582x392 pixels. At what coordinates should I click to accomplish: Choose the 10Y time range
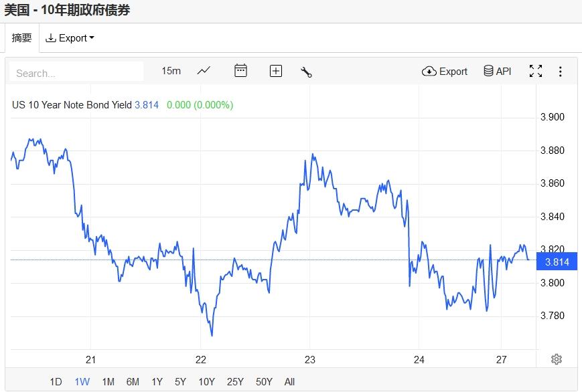click(206, 382)
